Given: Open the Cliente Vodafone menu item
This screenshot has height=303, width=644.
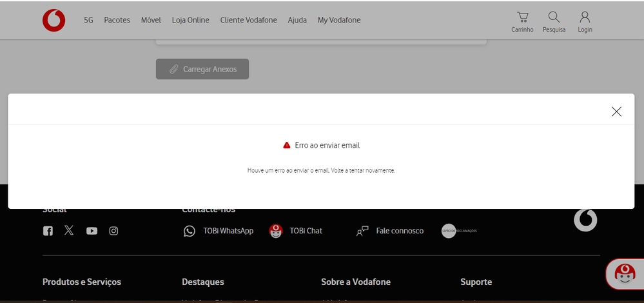Looking at the screenshot, I should point(248,20).
